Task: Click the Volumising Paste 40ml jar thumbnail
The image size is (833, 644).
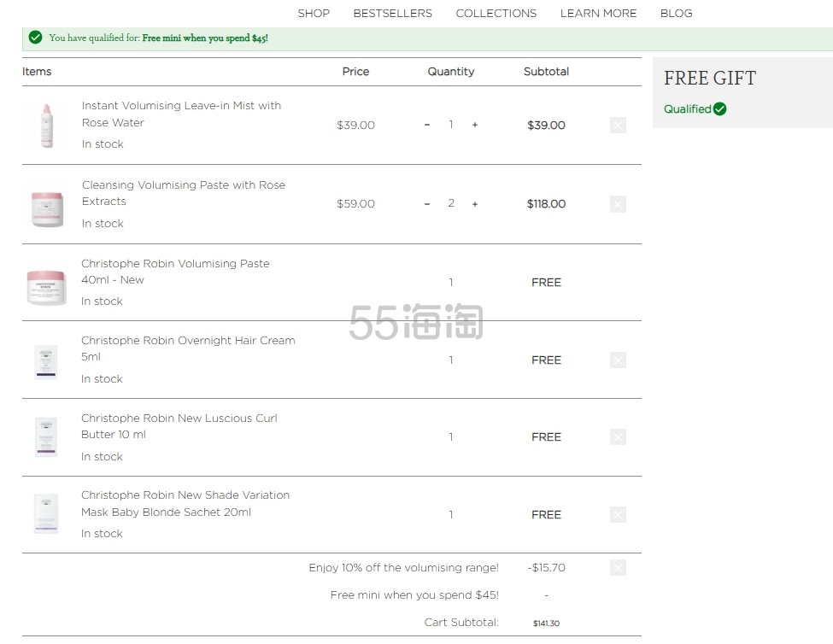Action: [47, 287]
